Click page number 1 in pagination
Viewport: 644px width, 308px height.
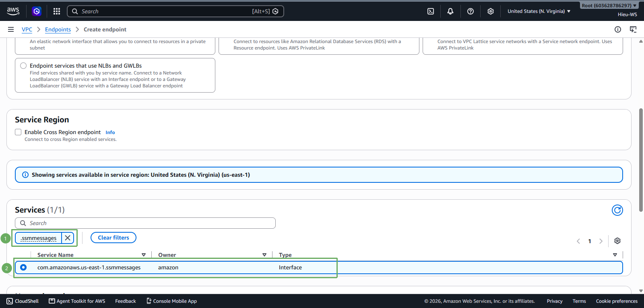coord(590,241)
